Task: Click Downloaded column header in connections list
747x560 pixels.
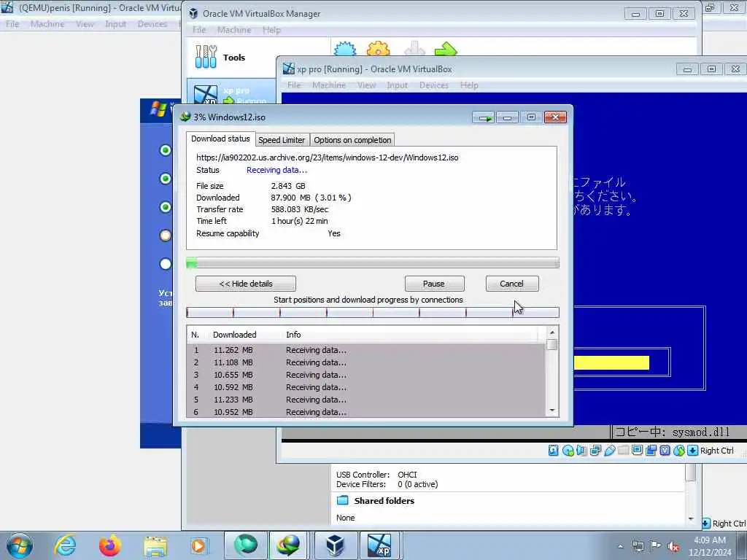Action: [x=234, y=335]
